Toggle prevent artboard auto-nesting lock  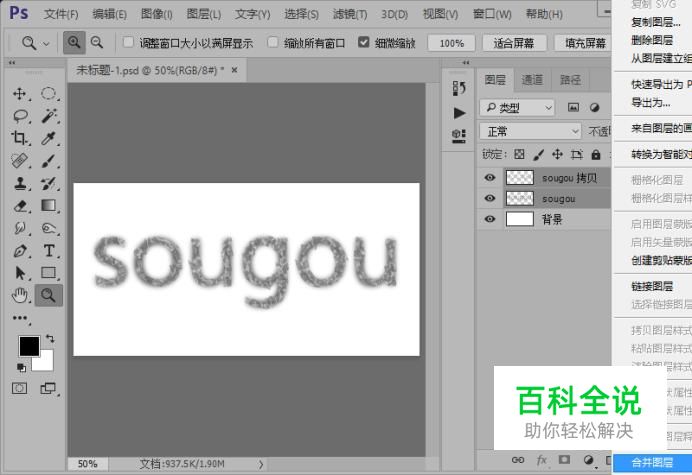576,154
